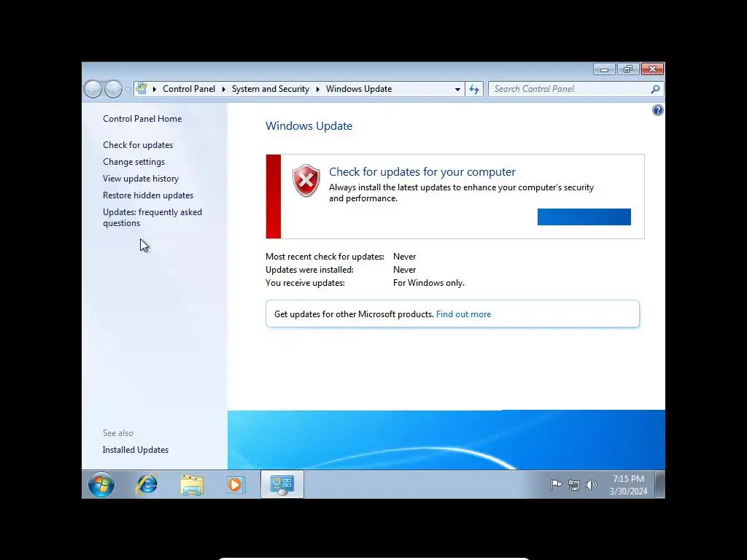The image size is (747, 560).
Task: Click Windows Update breadcrumb
Action: [359, 89]
